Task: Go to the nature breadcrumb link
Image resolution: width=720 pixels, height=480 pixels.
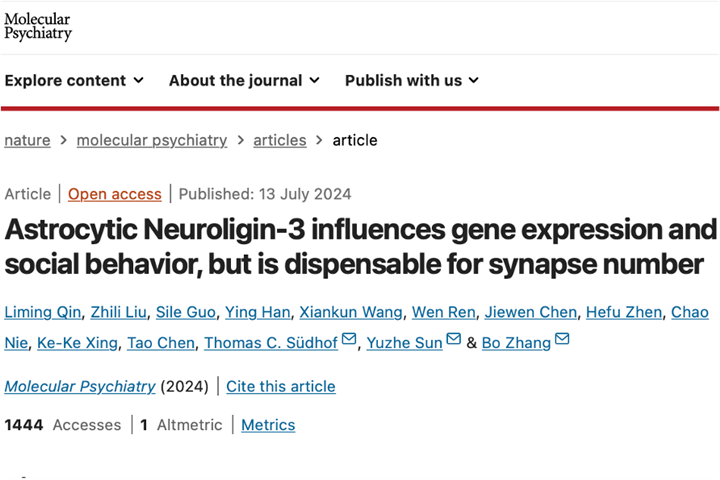Action: [28, 140]
